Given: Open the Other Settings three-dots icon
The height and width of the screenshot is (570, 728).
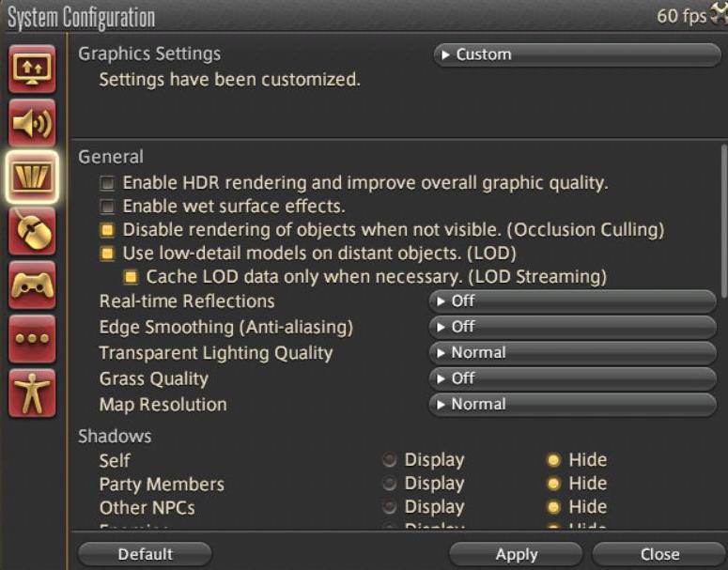Looking at the screenshot, I should tap(32, 339).
